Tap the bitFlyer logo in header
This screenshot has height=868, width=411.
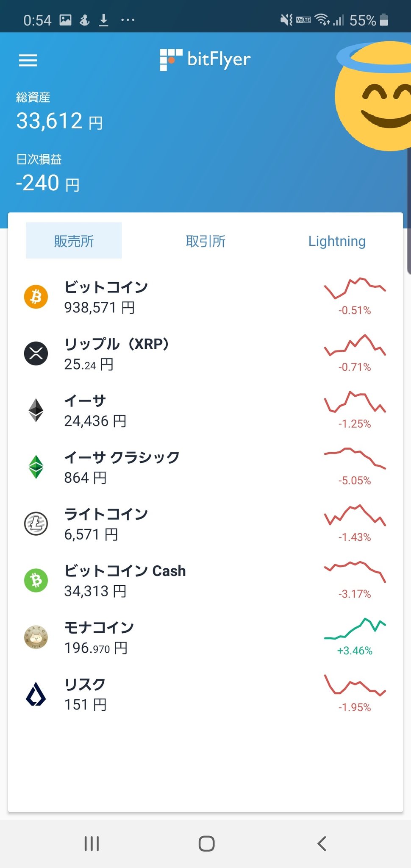pos(205,59)
